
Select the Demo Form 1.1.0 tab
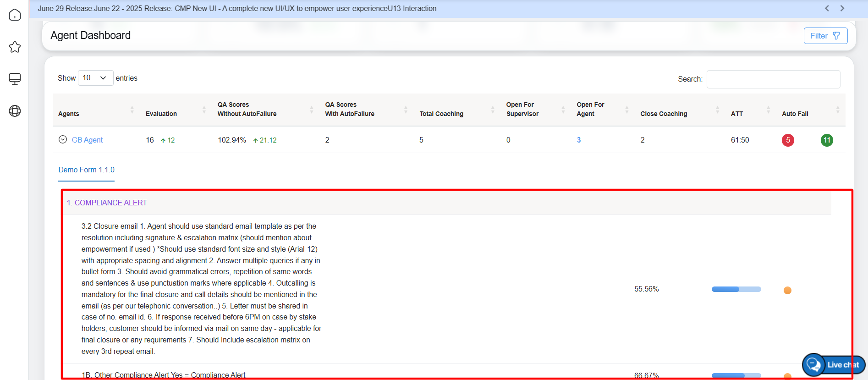click(86, 170)
